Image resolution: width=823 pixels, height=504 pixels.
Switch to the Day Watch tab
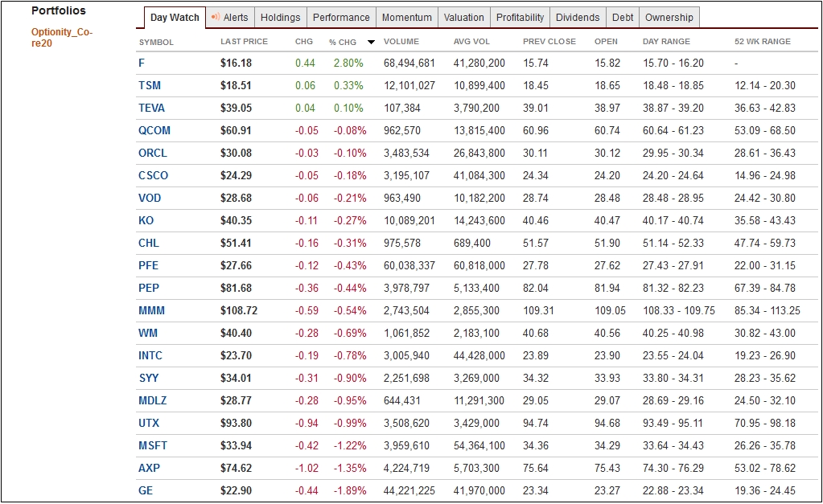[175, 18]
